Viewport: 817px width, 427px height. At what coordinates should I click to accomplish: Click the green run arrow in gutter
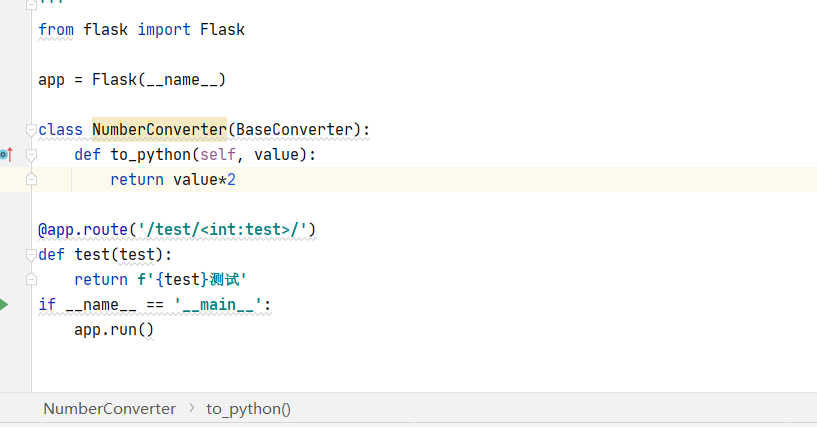point(4,305)
